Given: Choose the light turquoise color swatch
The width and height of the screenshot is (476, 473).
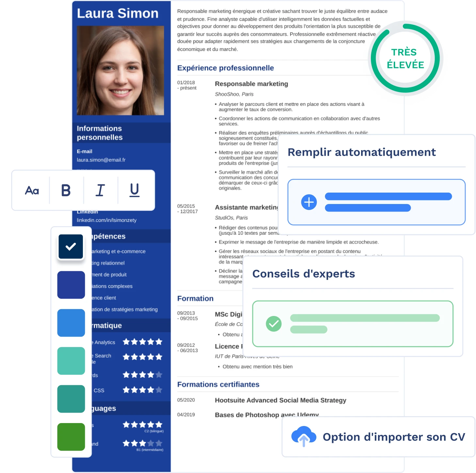Looking at the screenshot, I should pyautogui.click(x=71, y=361).
